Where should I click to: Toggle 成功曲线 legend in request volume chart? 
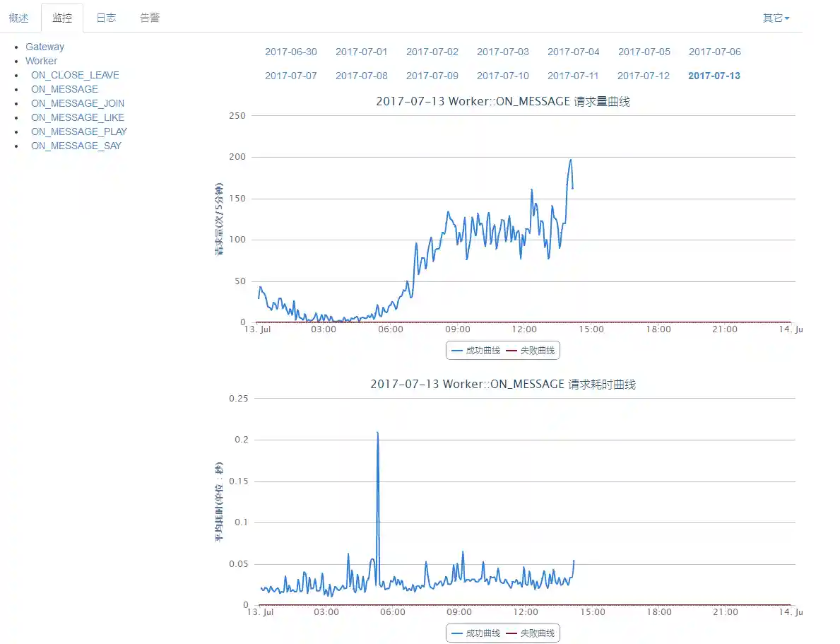(x=475, y=351)
